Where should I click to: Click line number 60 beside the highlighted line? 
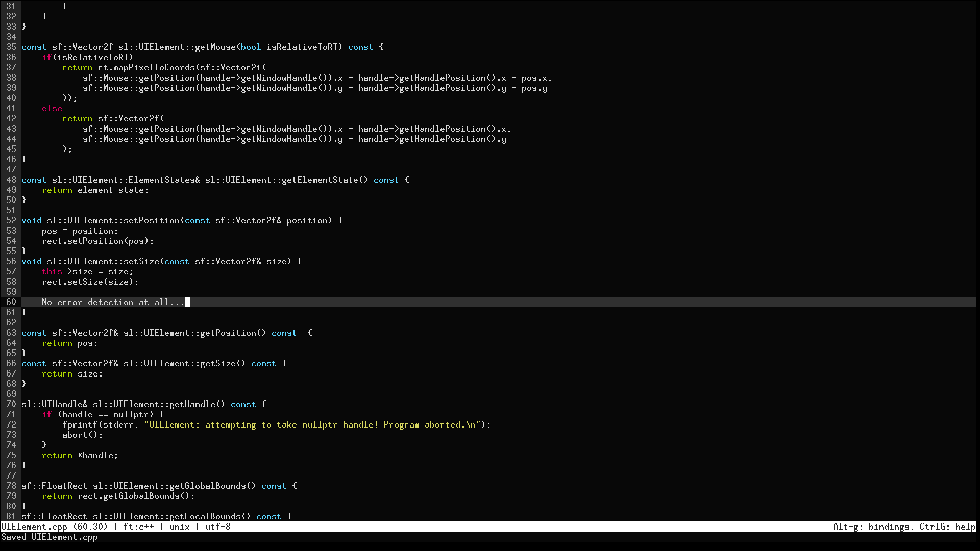tap(11, 302)
